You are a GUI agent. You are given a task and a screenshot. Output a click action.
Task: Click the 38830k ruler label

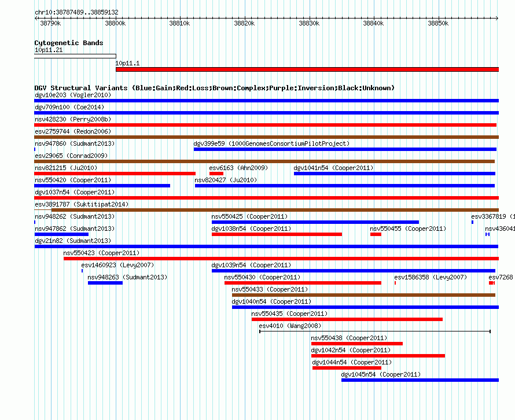click(x=309, y=23)
